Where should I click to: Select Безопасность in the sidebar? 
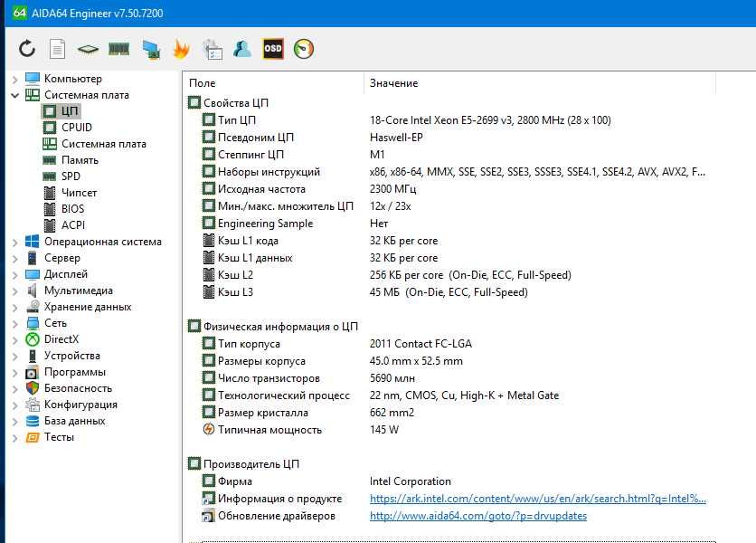click(x=78, y=388)
